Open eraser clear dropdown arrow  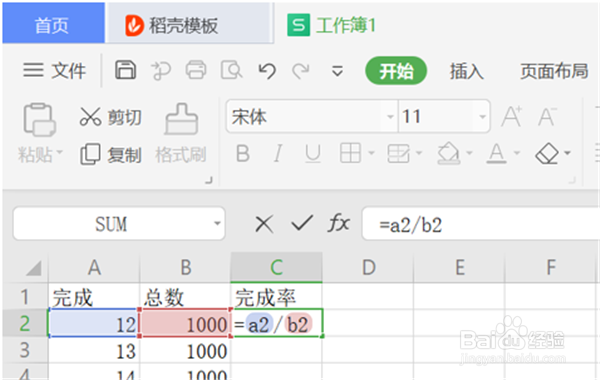[x=567, y=153]
